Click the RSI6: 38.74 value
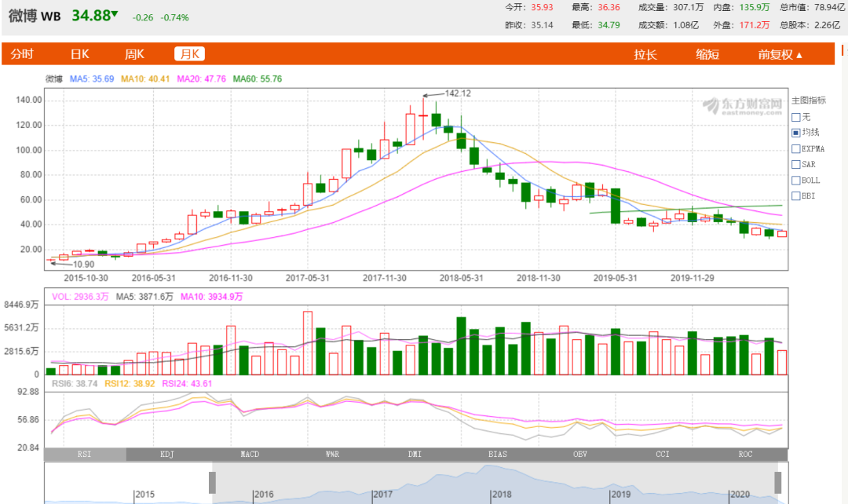 [75, 384]
